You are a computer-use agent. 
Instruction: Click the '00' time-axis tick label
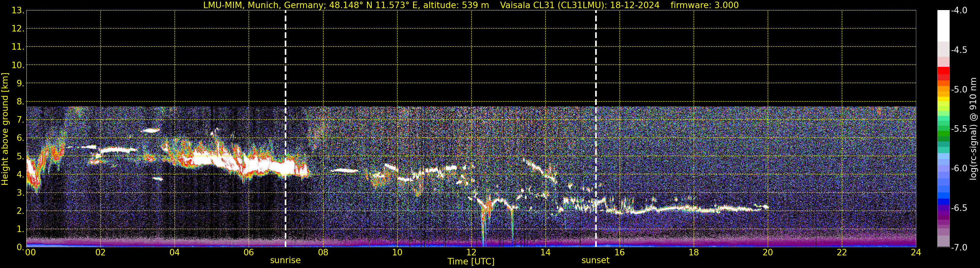pos(30,252)
